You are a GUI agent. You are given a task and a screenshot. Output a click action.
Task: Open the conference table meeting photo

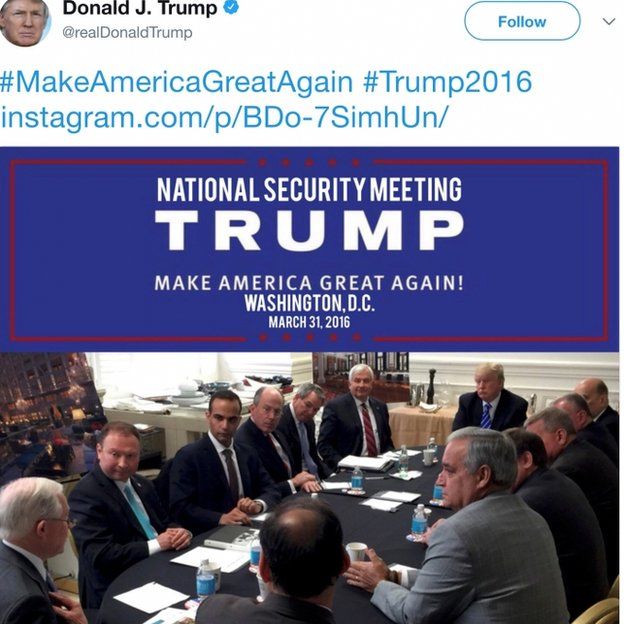[310, 488]
